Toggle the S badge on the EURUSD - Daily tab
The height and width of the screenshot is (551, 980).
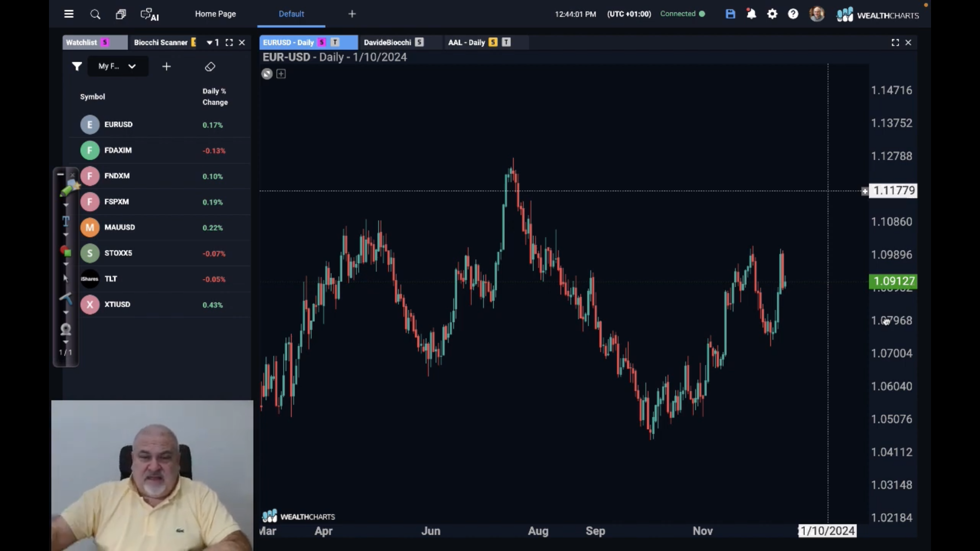click(322, 42)
